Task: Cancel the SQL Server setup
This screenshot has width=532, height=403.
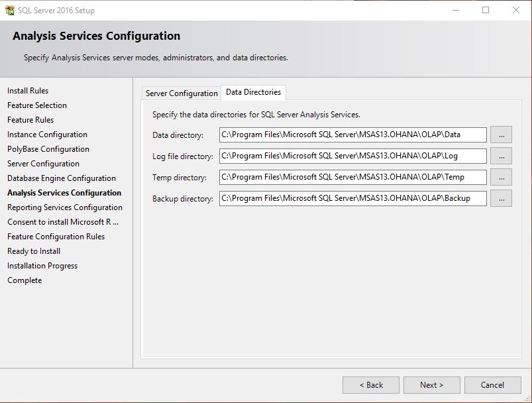Action: (492, 384)
